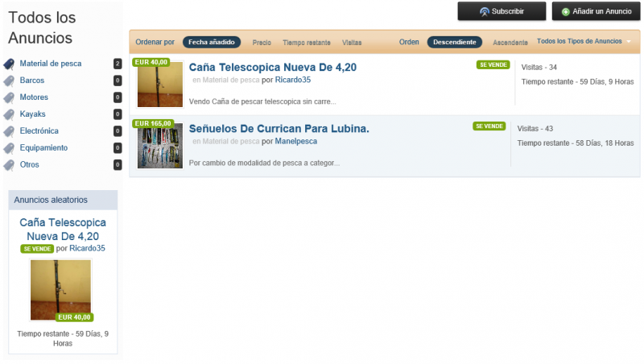
Task: Click the tag icon next to Barcos
Action: [x=9, y=81]
